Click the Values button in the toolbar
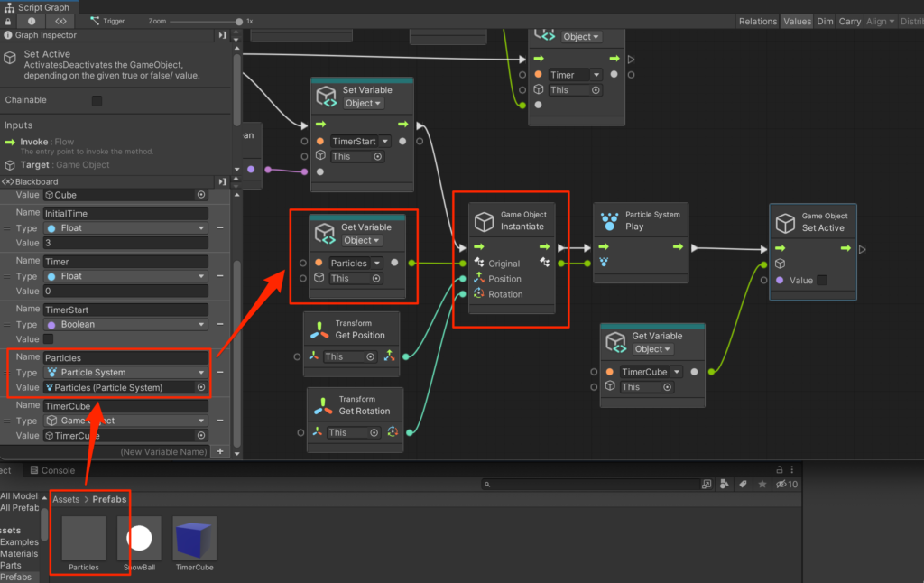924x583 pixels. (x=797, y=20)
